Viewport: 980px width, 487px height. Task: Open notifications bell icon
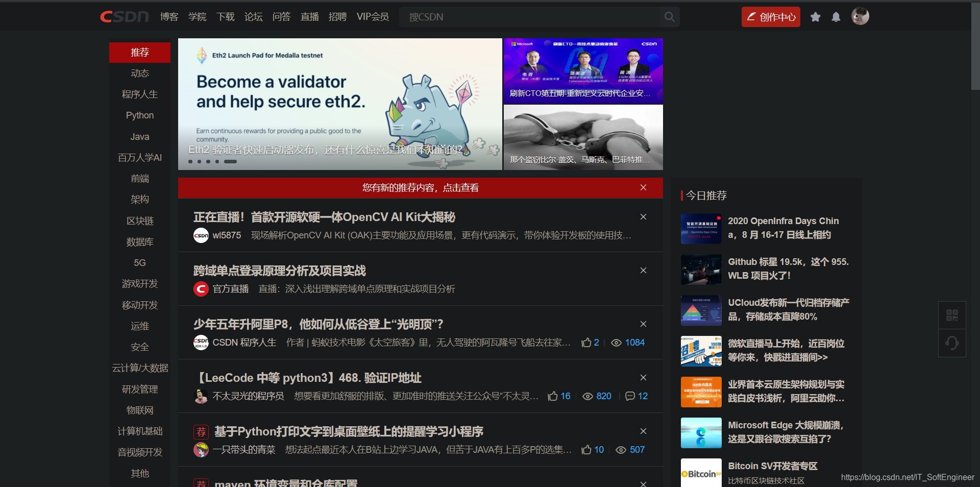pyautogui.click(x=836, y=17)
